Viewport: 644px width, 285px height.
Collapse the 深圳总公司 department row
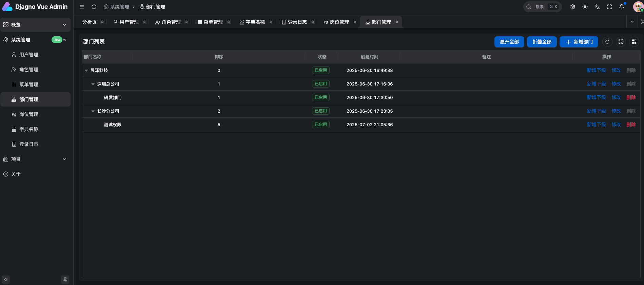pos(93,84)
